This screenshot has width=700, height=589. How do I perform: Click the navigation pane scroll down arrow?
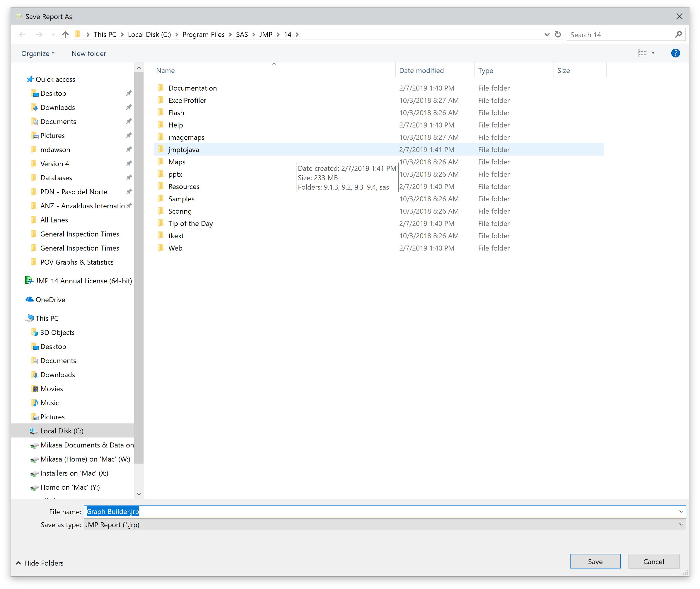139,494
